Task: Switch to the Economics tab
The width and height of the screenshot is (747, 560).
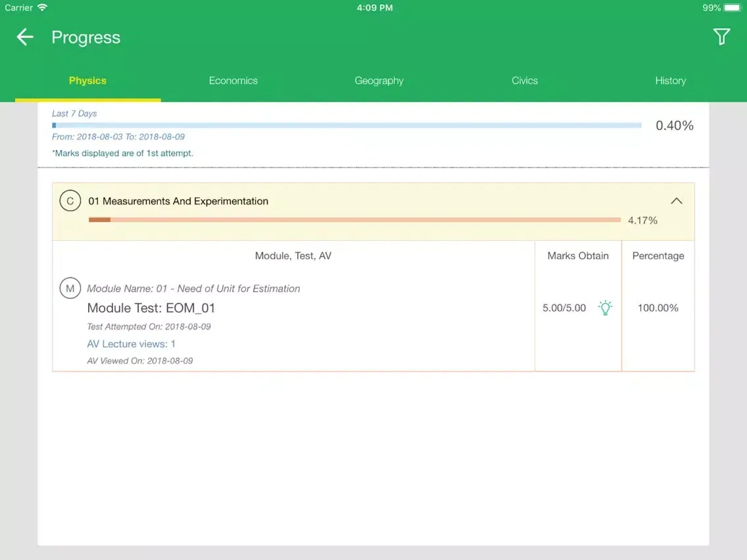Action: click(233, 80)
